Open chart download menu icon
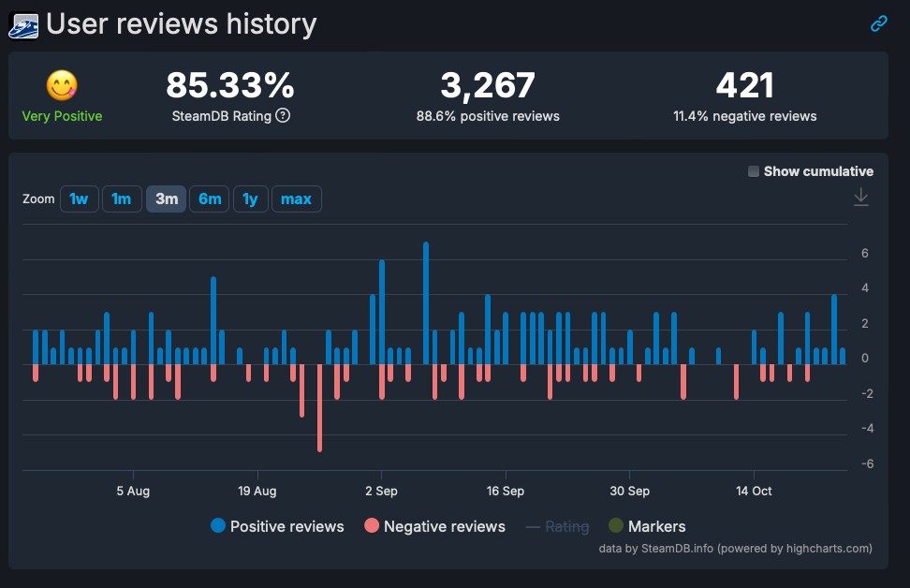The image size is (910, 588). 861,197
